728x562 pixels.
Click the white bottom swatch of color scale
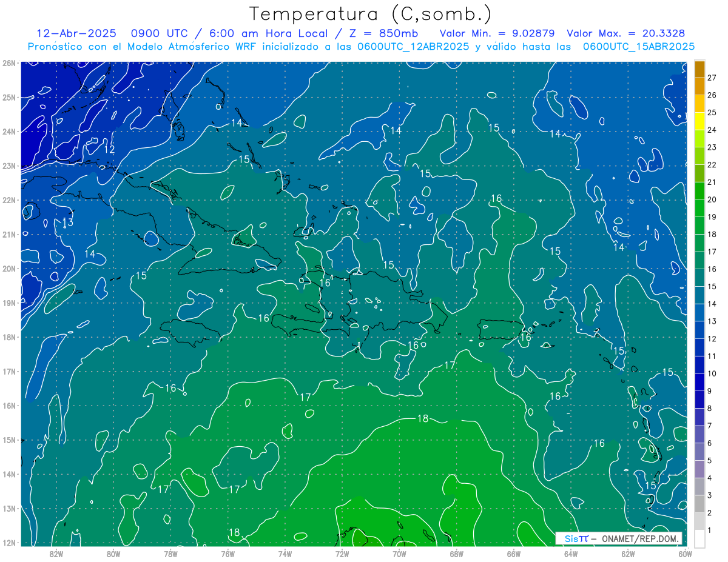[699, 538]
